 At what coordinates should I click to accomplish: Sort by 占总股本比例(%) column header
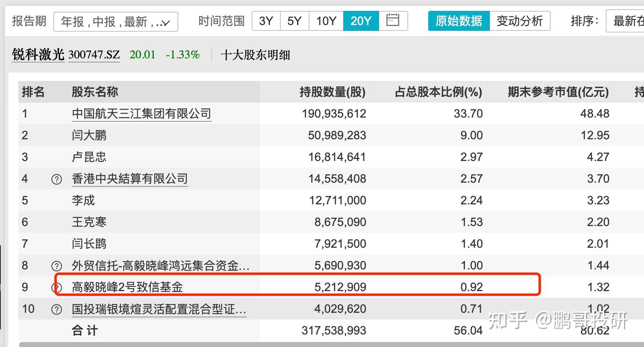click(x=439, y=92)
